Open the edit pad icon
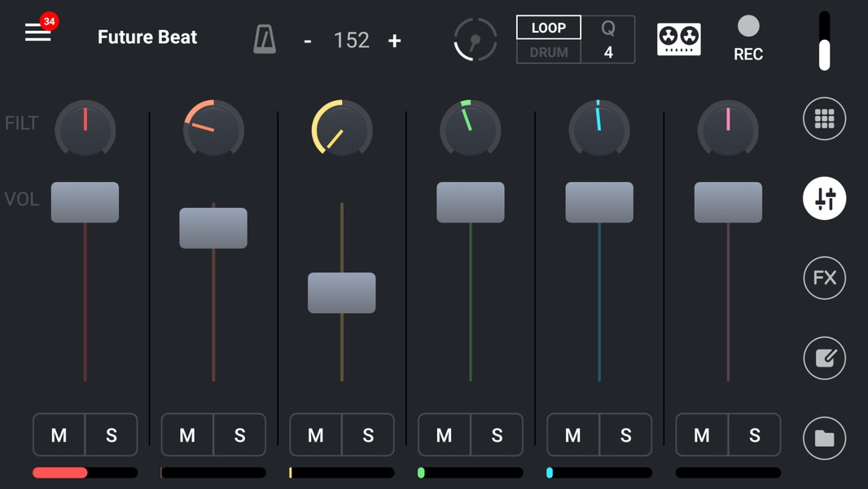The image size is (868, 489). [824, 358]
